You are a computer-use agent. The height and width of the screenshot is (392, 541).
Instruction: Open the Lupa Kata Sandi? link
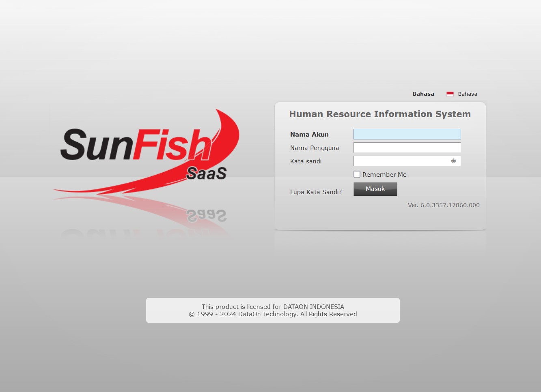pos(316,192)
